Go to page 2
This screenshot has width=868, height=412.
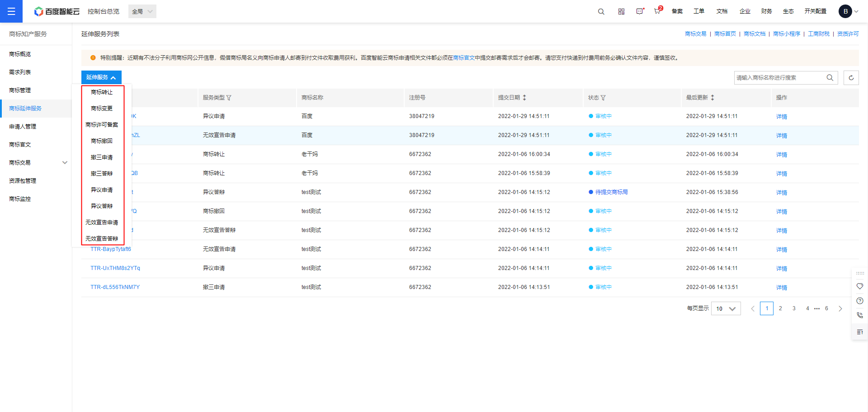coord(780,308)
